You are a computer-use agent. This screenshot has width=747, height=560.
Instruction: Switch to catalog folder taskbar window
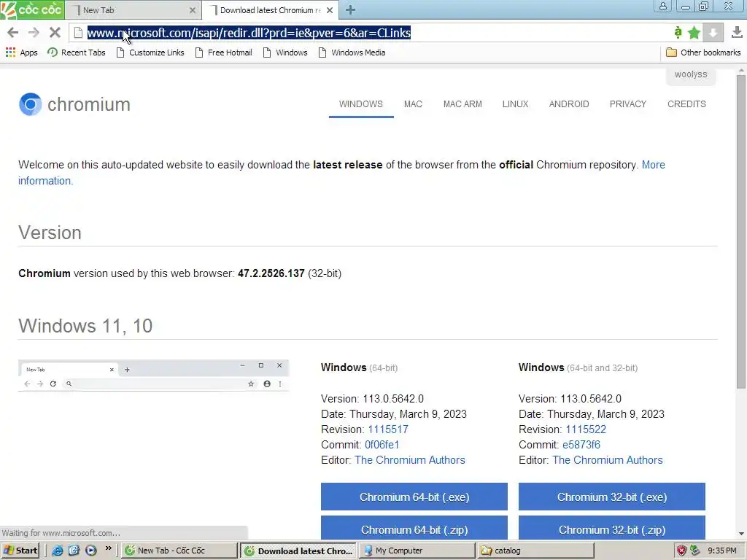click(535, 551)
